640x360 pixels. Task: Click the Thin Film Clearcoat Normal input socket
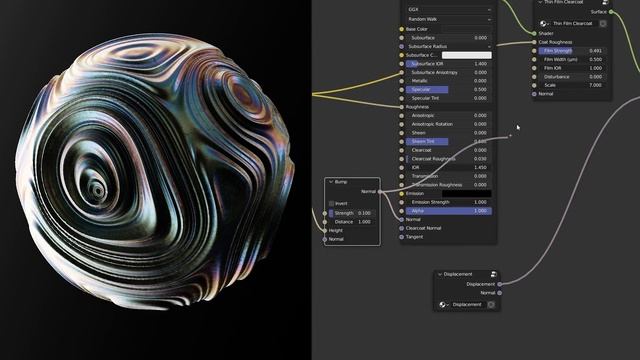(534, 94)
